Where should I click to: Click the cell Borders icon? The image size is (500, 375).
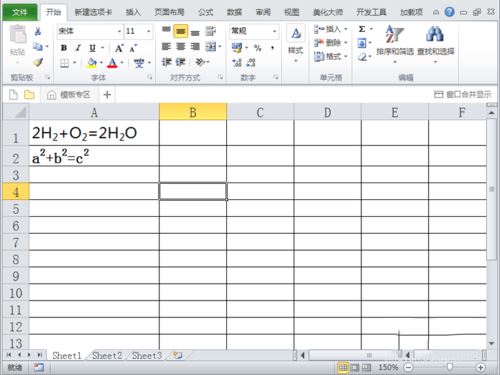pyautogui.click(x=64, y=63)
